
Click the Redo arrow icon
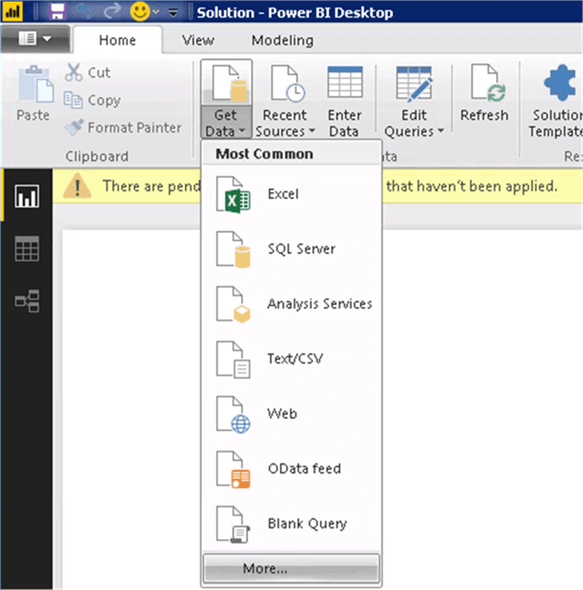pyautogui.click(x=112, y=11)
